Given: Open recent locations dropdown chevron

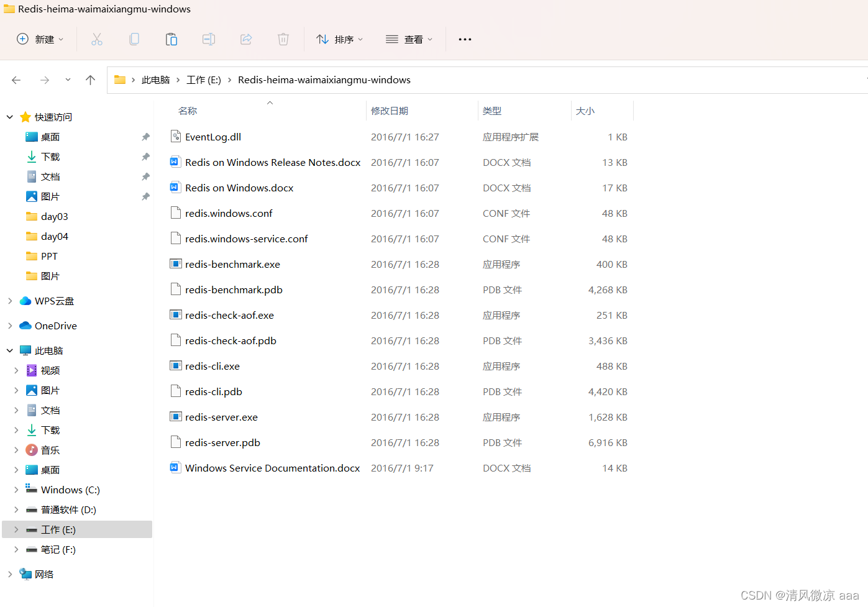Looking at the screenshot, I should point(68,80).
